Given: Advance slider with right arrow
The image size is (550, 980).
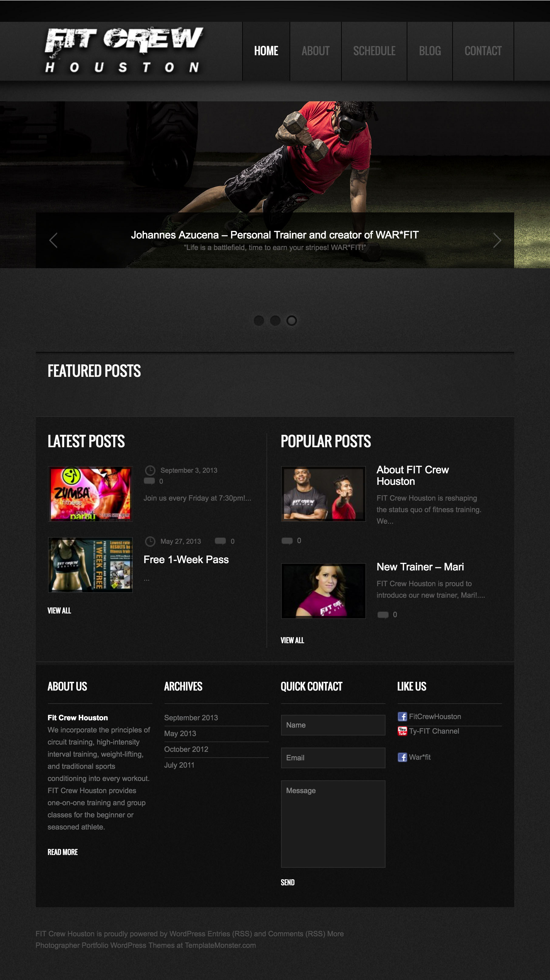Looking at the screenshot, I should [x=497, y=240].
